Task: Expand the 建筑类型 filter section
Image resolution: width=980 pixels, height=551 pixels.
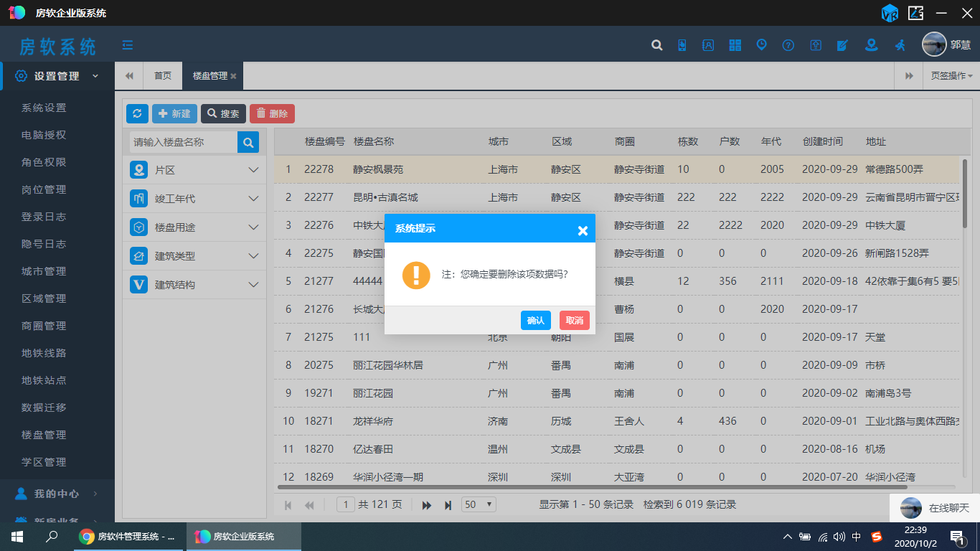Action: (194, 256)
